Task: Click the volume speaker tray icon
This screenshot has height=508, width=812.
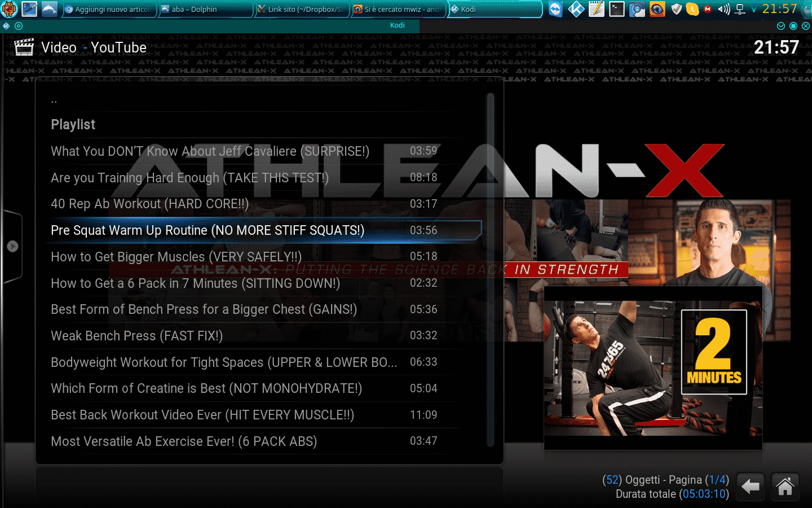Action: (x=724, y=9)
